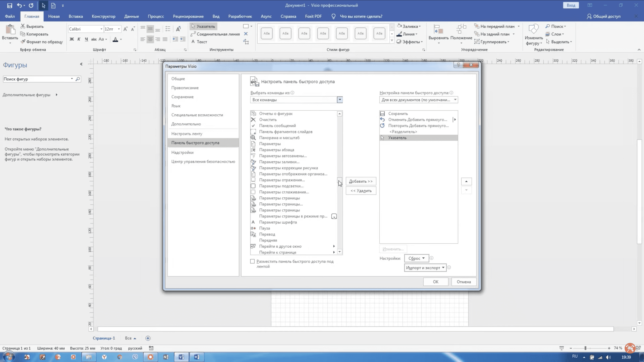The width and height of the screenshot is (644, 362).
Task: Click the Save icon in quick access toolbar
Action: pyautogui.click(x=10, y=5)
